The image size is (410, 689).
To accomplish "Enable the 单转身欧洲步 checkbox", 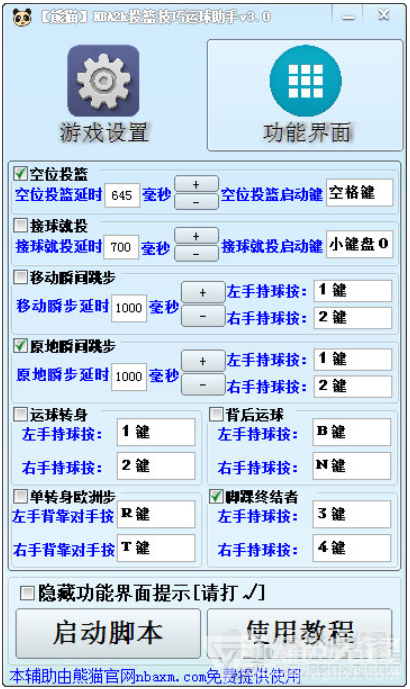I will pyautogui.click(x=20, y=496).
